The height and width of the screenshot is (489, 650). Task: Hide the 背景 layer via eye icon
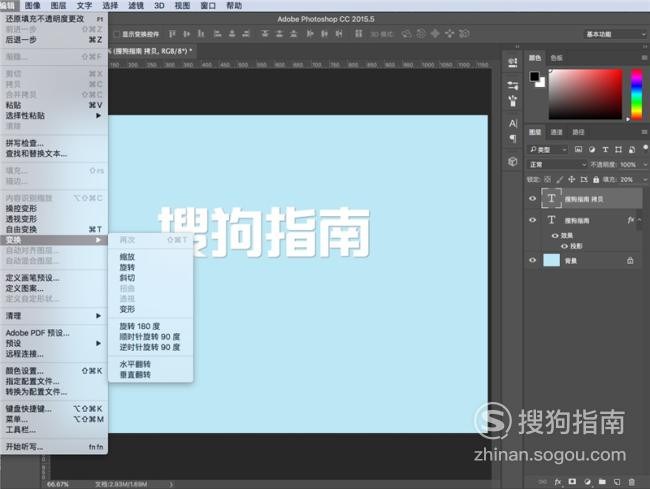(533, 260)
